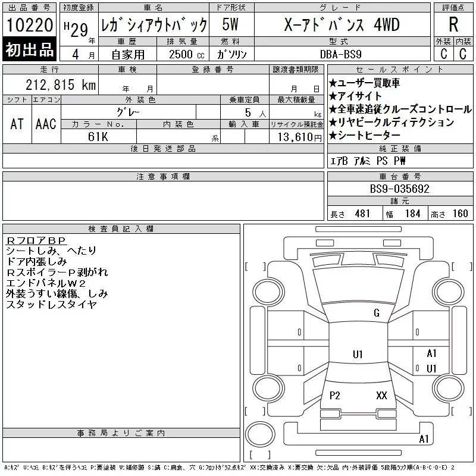Click the XX mark on the diagram
Viewport: 476px width, 476px height.
[x=381, y=396]
